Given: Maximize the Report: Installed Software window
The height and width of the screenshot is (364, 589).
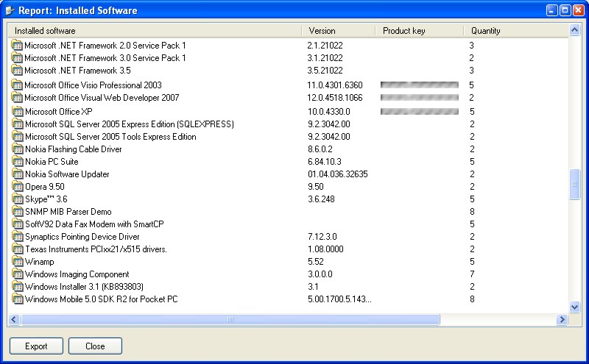Looking at the screenshot, I should tap(565, 10).
